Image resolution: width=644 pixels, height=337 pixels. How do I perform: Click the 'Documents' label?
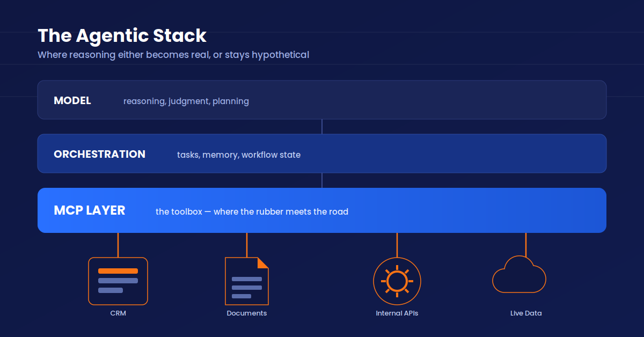click(x=247, y=313)
